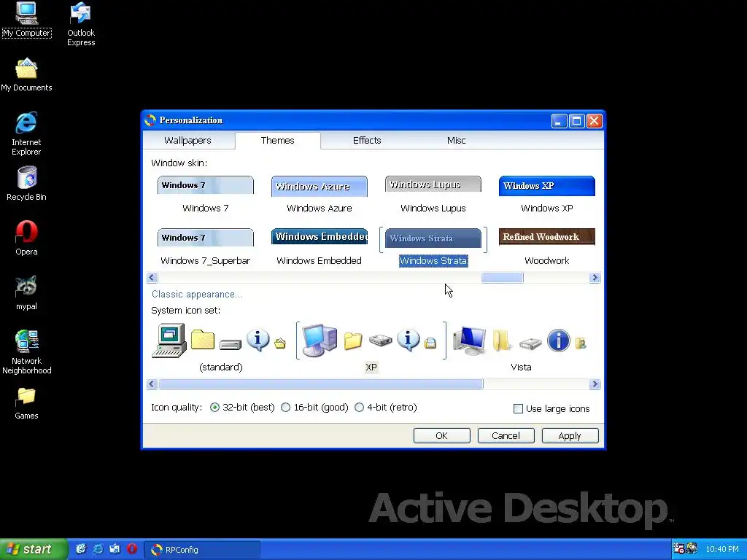The image size is (747, 560).
Task: Choose Windows Lupus window skin
Action: tap(433, 195)
